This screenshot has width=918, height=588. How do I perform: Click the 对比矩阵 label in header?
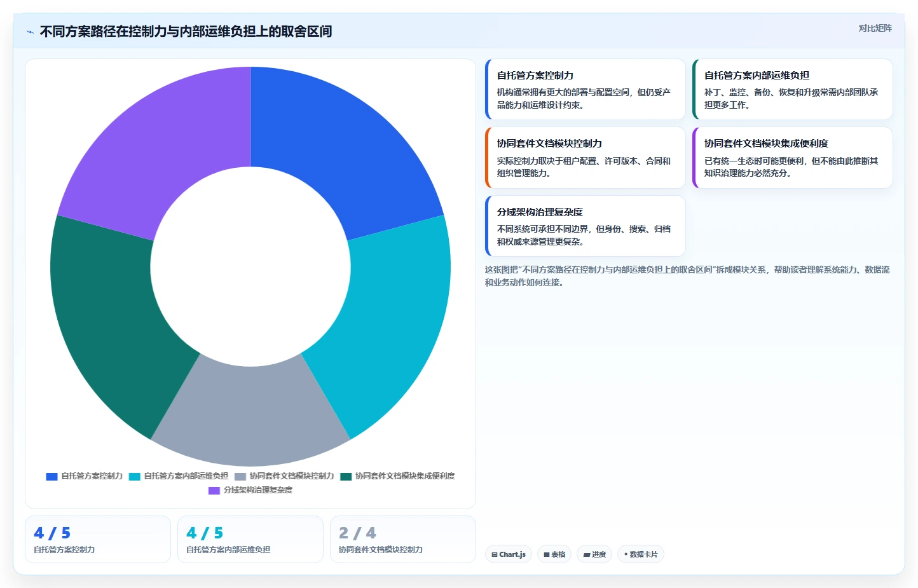pos(875,28)
